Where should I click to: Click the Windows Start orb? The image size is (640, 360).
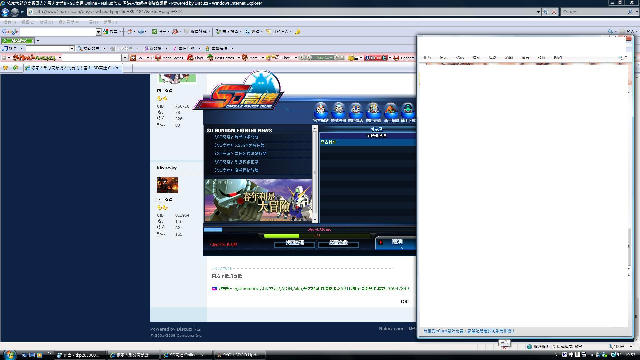pos(9,355)
